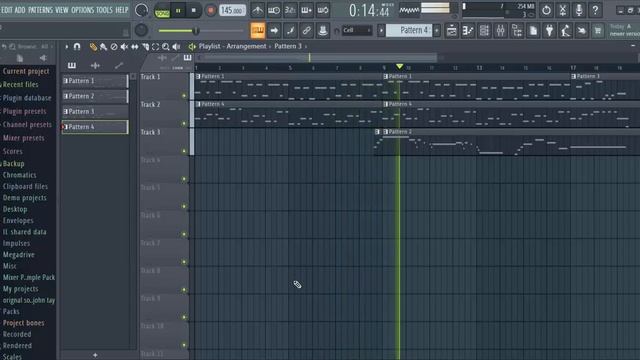
Task: Select the Delete tool in Playlist toolbar
Action: 114,47
